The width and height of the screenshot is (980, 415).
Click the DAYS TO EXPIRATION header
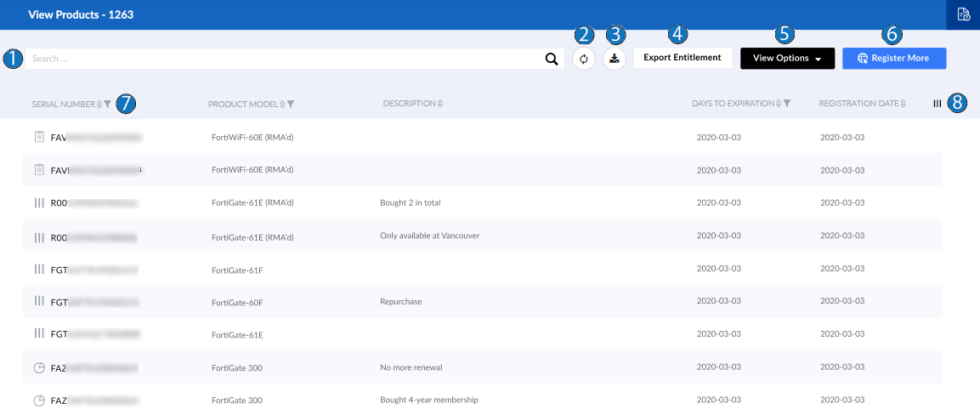734,104
